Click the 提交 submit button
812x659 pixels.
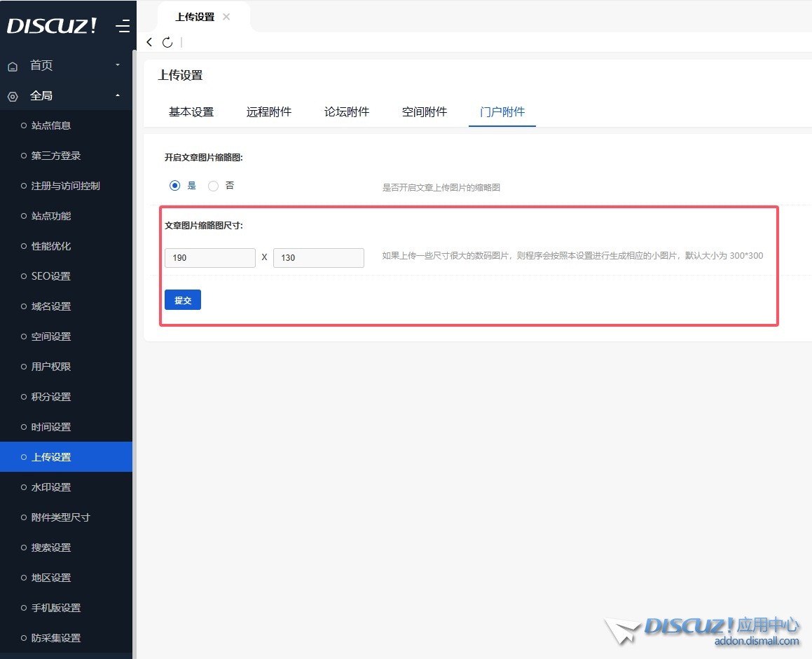click(x=183, y=300)
